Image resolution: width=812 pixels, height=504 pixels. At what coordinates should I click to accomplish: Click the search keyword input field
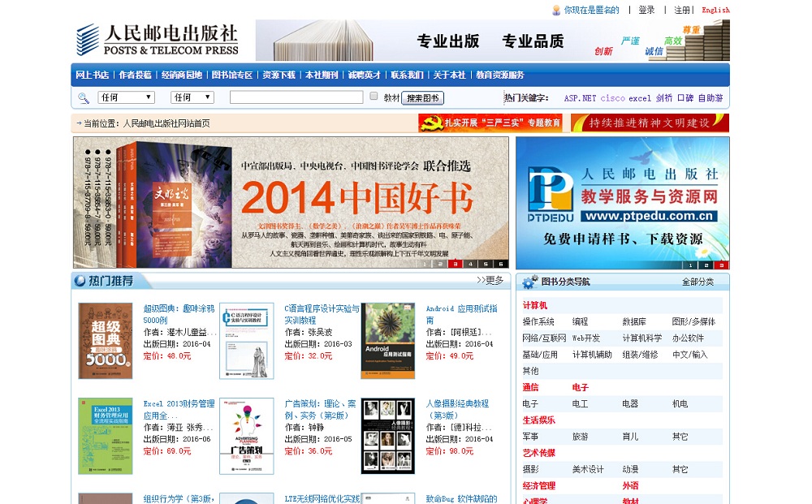click(296, 97)
